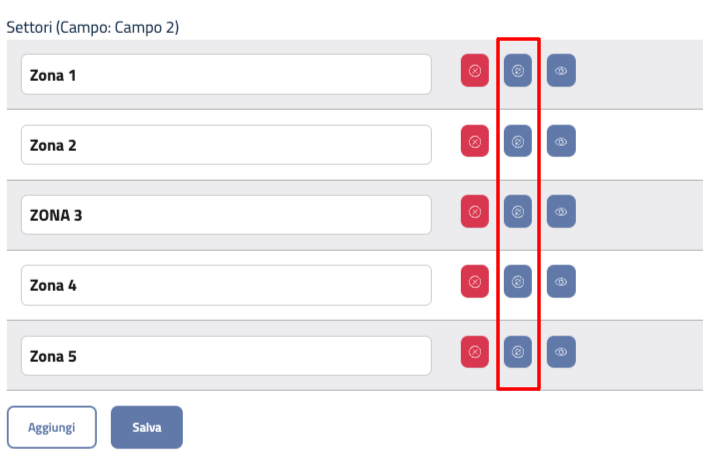This screenshot has height=459, width=703.
Task: Delete the Zona 4 row
Action: click(475, 281)
